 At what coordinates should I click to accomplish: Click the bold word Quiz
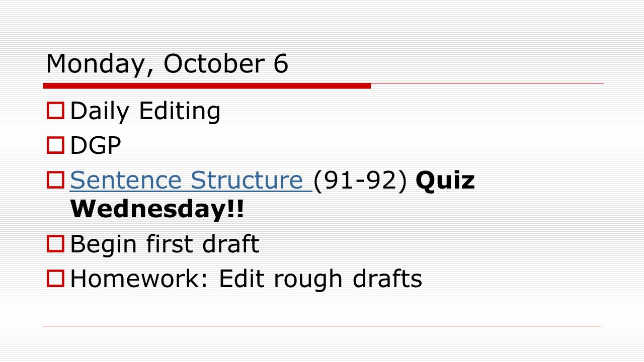(x=445, y=181)
